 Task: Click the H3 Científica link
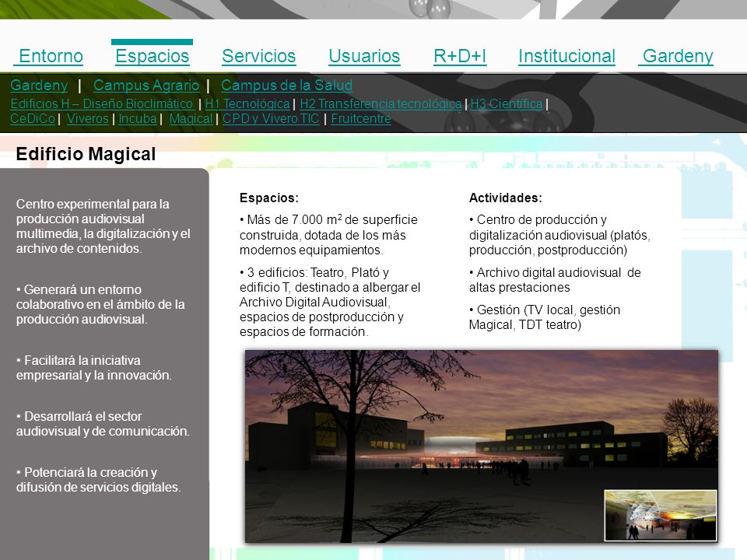coord(507,103)
